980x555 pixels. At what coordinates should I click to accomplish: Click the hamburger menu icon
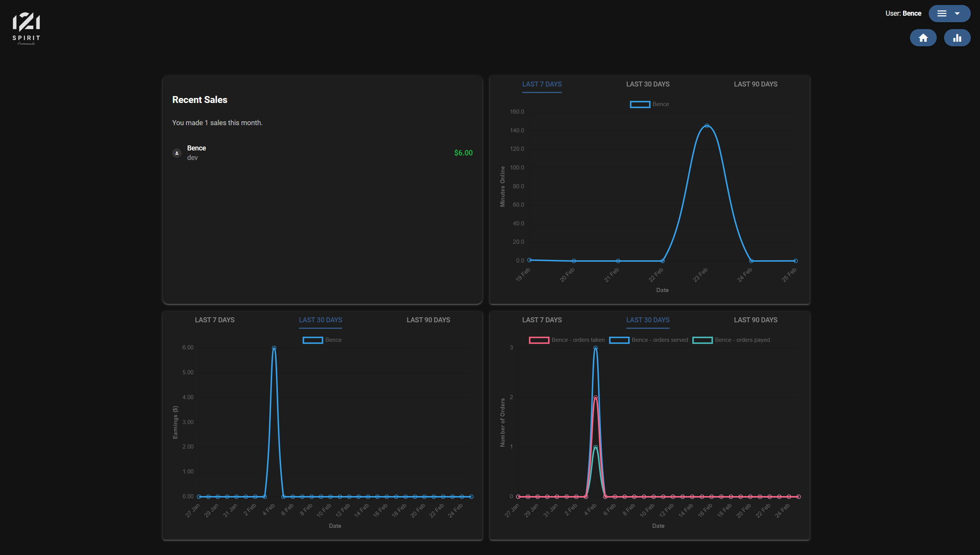pos(942,13)
